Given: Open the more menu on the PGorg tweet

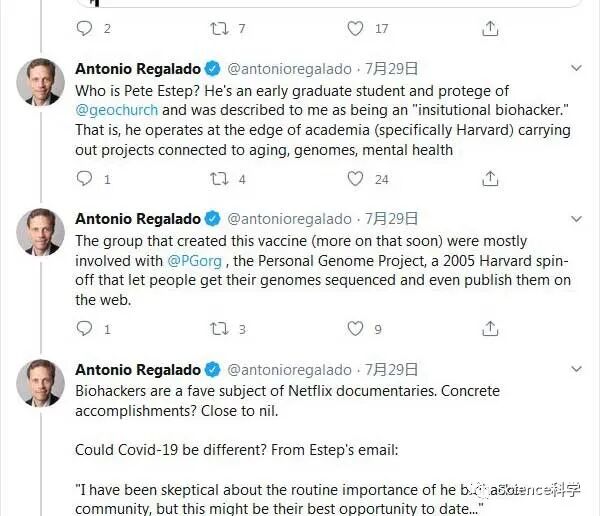Looking at the screenshot, I should coord(576,218).
